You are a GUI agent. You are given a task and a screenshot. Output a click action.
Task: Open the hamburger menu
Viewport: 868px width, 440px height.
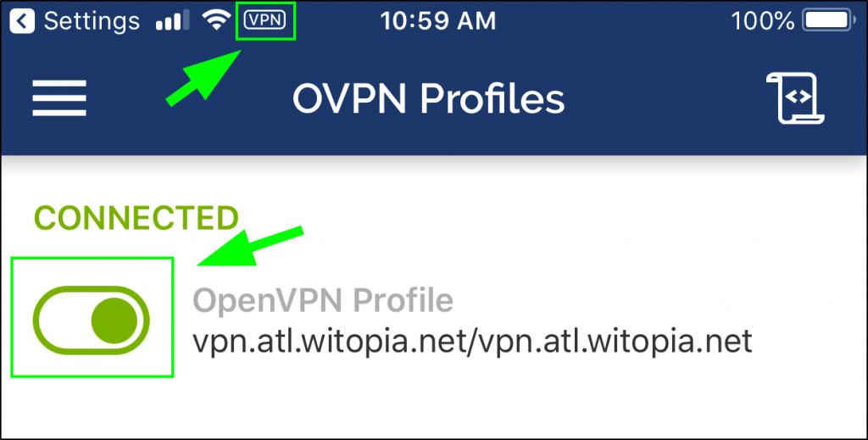click(59, 98)
